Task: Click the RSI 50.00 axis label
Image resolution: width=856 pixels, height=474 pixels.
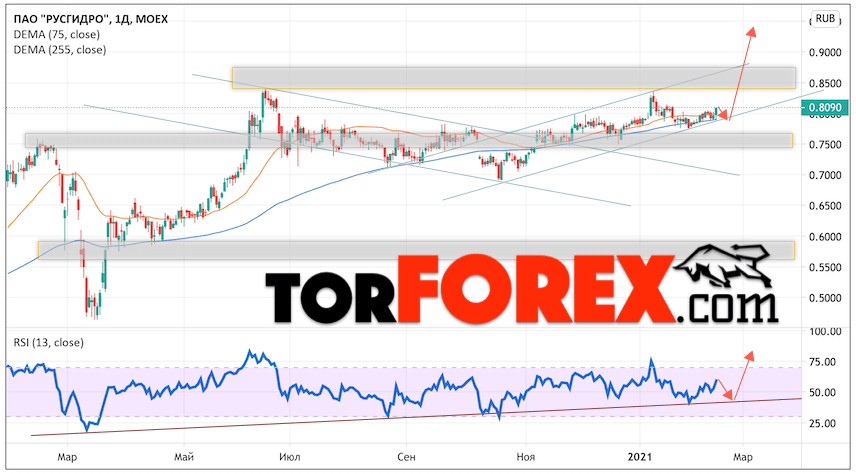Action: click(x=822, y=392)
